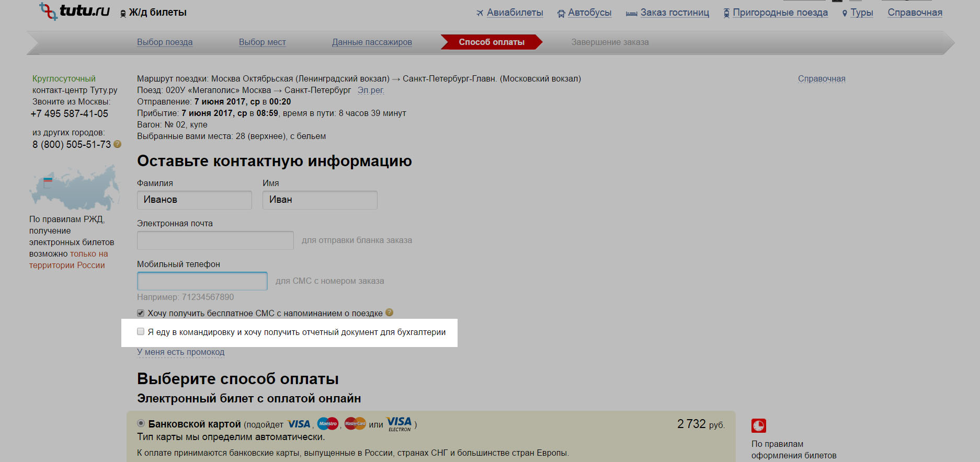Image resolution: width=980 pixels, height=462 pixels.
Task: Go back to the Выбор поезда step
Action: pos(165,42)
